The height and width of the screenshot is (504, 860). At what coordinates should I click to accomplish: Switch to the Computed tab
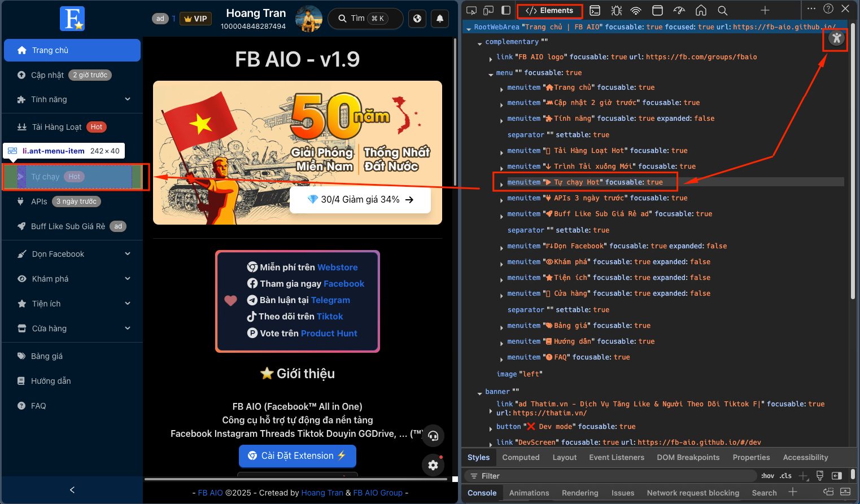(521, 457)
